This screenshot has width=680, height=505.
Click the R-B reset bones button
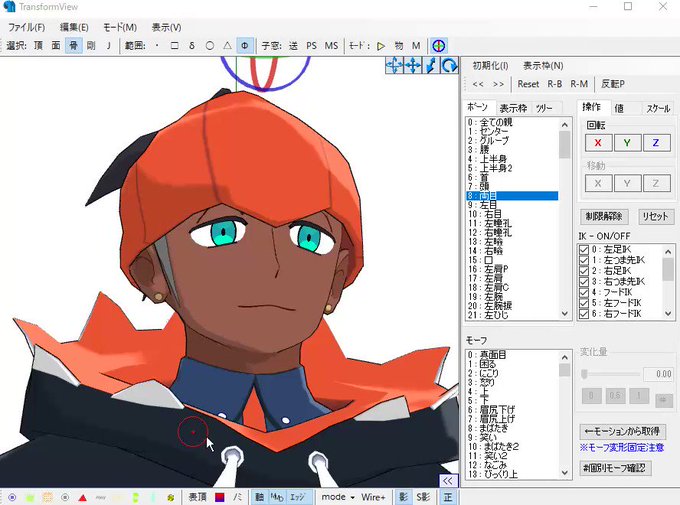555,84
